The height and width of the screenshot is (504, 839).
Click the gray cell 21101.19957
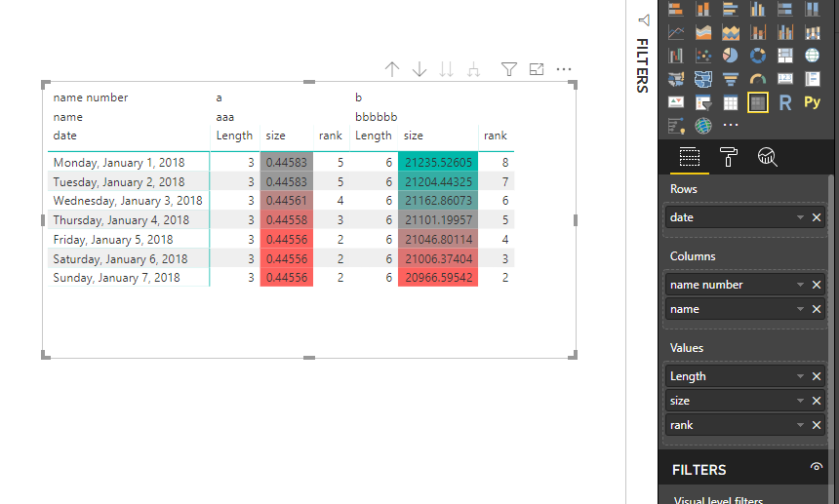pos(438,220)
